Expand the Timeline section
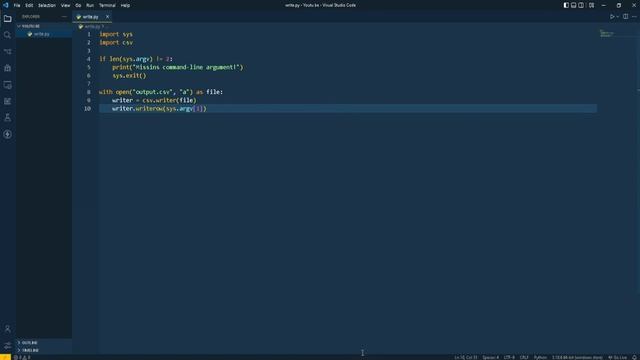This screenshot has width=640, height=360. [x=44, y=350]
